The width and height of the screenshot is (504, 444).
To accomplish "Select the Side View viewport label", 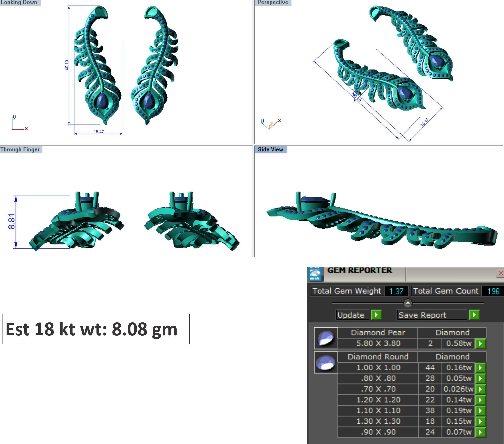I will [x=270, y=150].
